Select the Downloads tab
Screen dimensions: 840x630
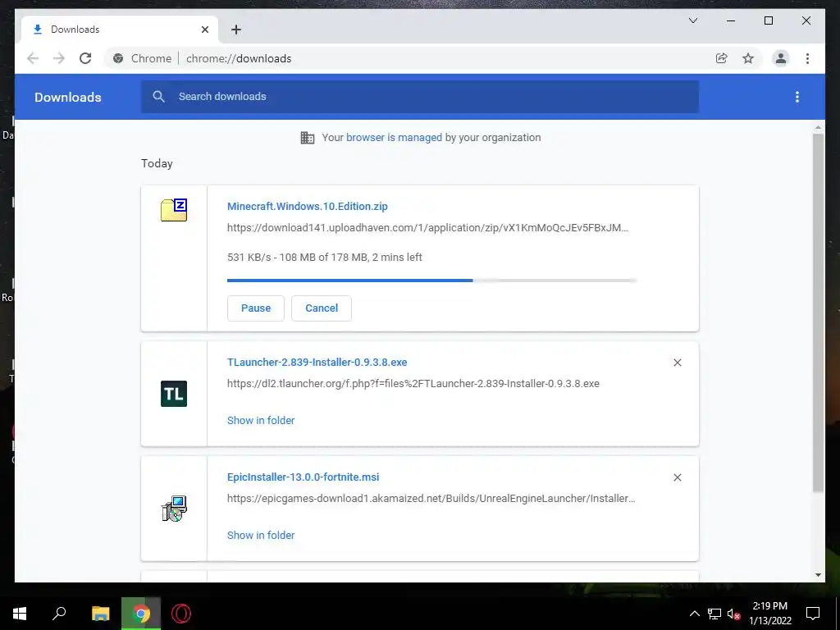coord(120,30)
